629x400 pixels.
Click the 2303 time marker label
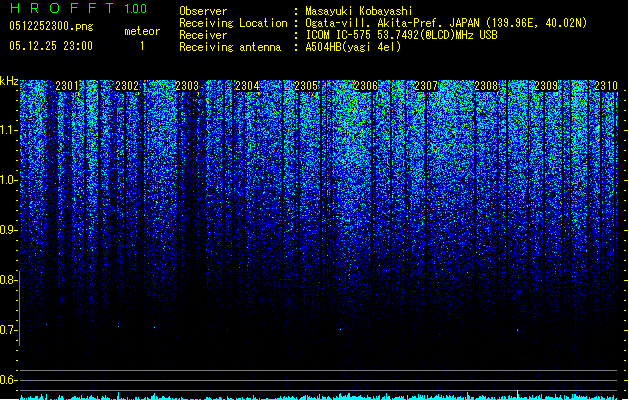pyautogui.click(x=187, y=86)
